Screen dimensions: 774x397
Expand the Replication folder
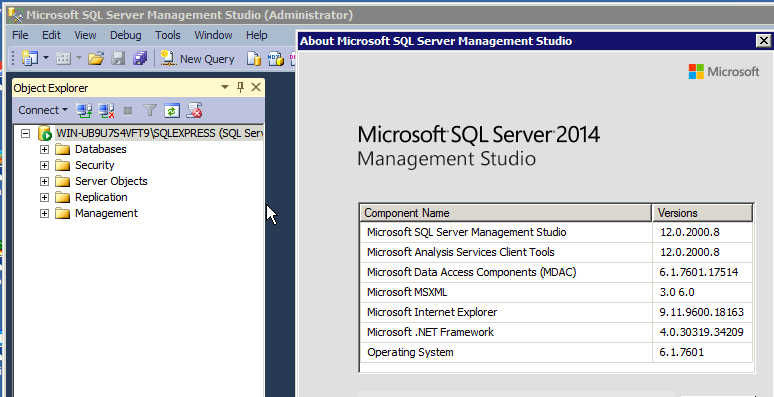coord(44,198)
